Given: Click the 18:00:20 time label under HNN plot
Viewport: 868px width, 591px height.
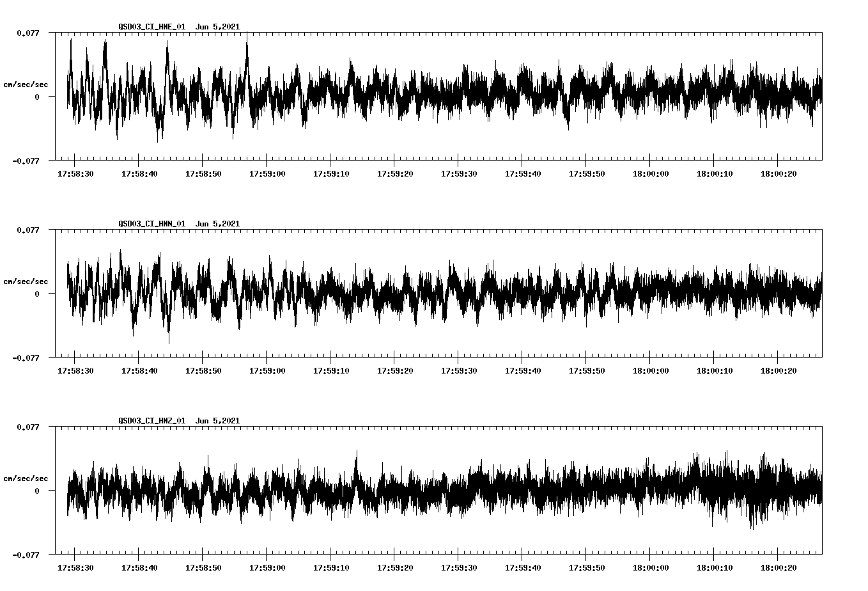Looking at the screenshot, I should [x=779, y=371].
